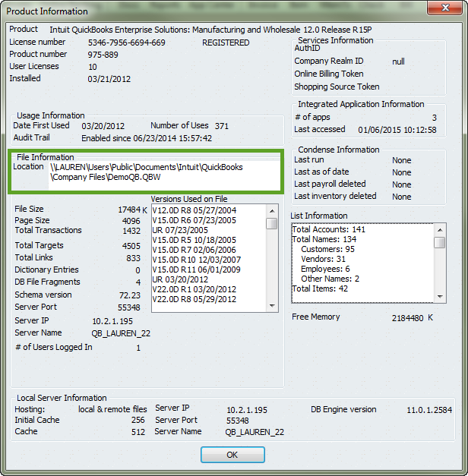Select version entry UR 07/23/2005
This screenshot has width=468, height=476.
[x=180, y=230]
